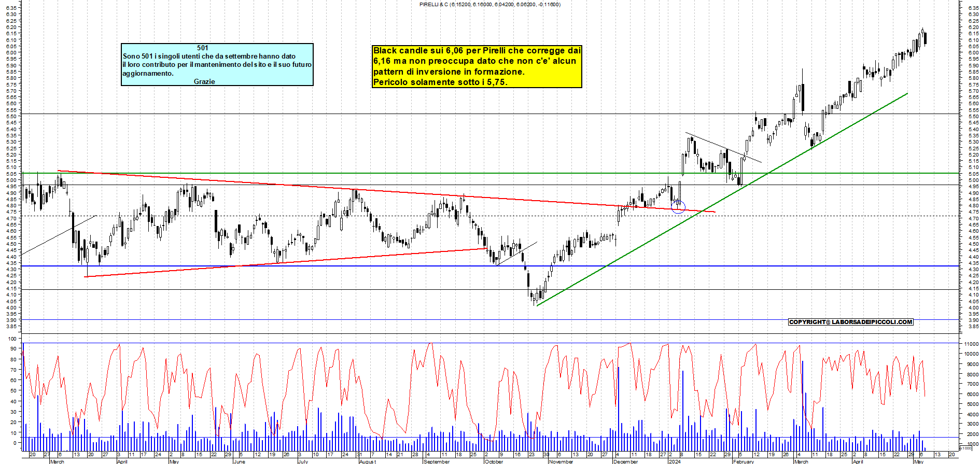Click the COPYRIGHT@LABORSADEIPICCOLI.COM label
Viewport: 980px width, 464px height.
coord(850,322)
